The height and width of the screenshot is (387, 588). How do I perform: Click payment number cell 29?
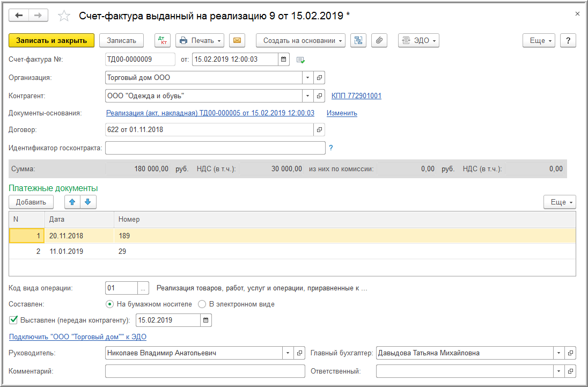click(344, 251)
